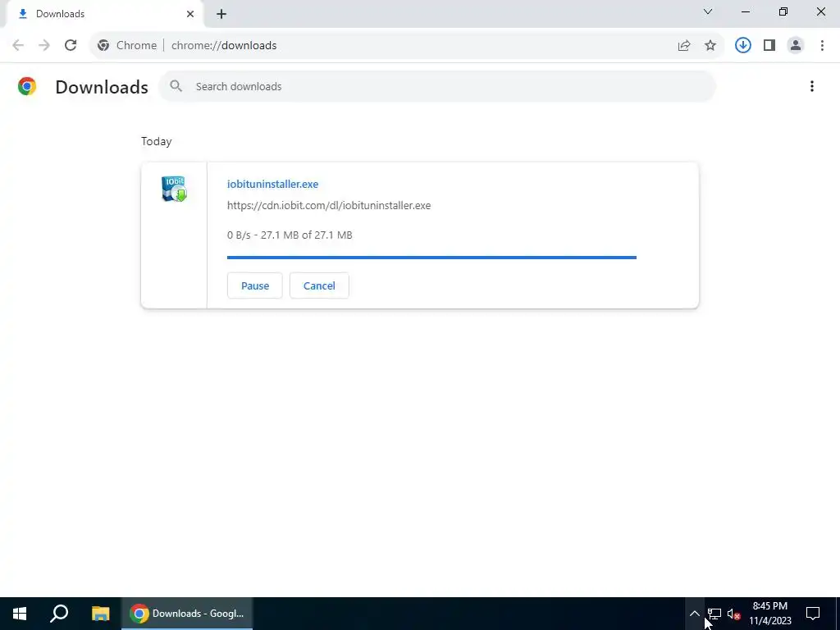Open the downloads bubble in the toolbar
Screen dimensions: 840x630
[x=743, y=46]
